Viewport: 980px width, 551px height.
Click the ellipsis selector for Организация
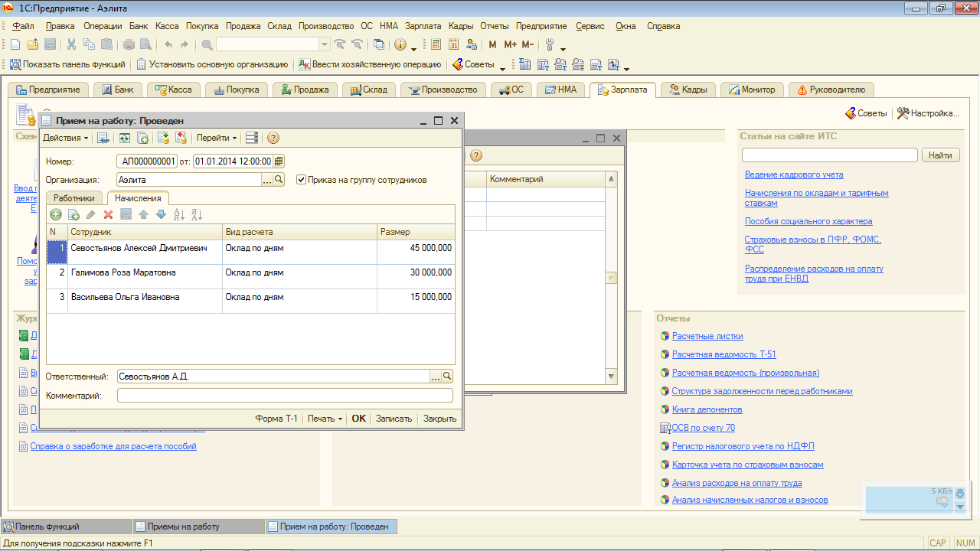click(x=267, y=180)
